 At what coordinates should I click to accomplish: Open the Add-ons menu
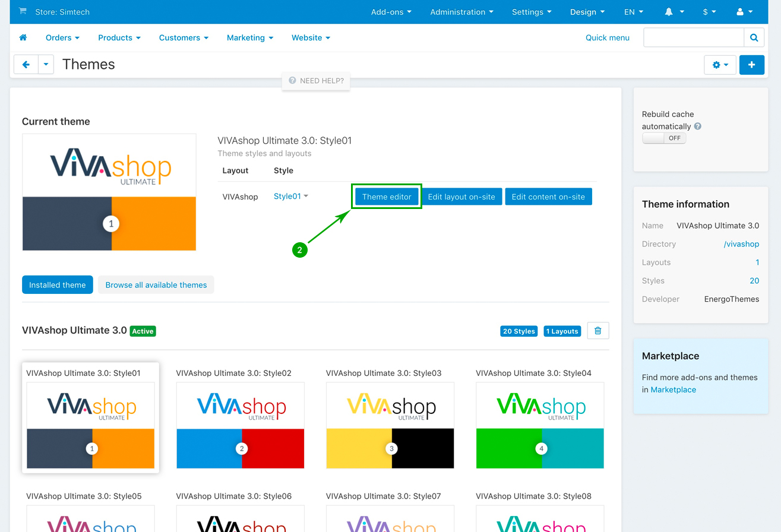(x=391, y=12)
